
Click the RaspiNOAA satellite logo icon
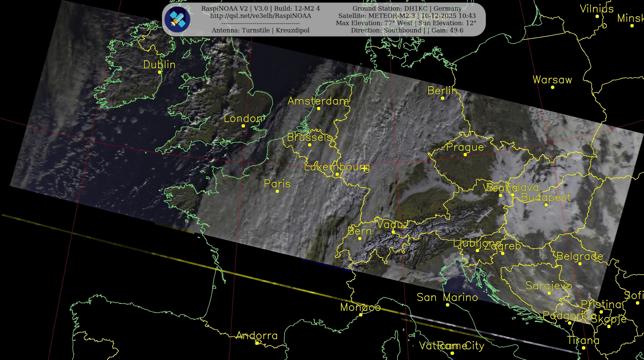pyautogui.click(x=178, y=20)
